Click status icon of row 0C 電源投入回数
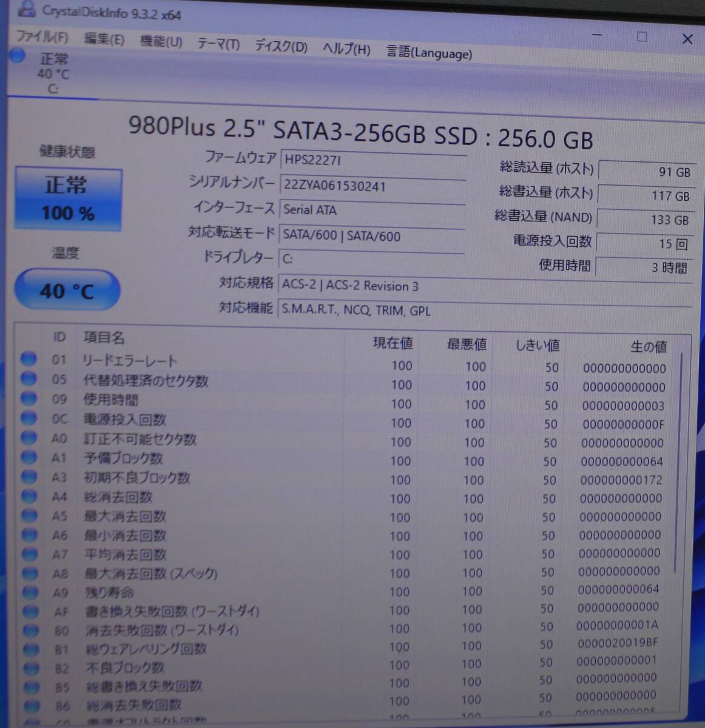Screen dimensions: 705x728 [29, 417]
